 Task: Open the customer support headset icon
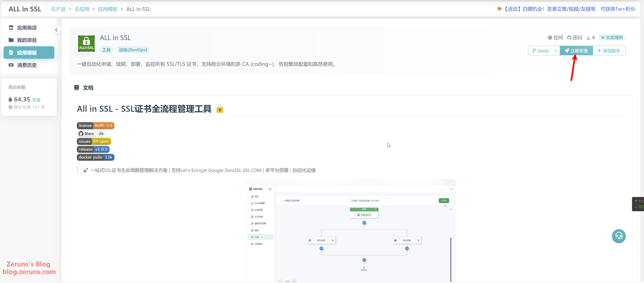coord(619,236)
